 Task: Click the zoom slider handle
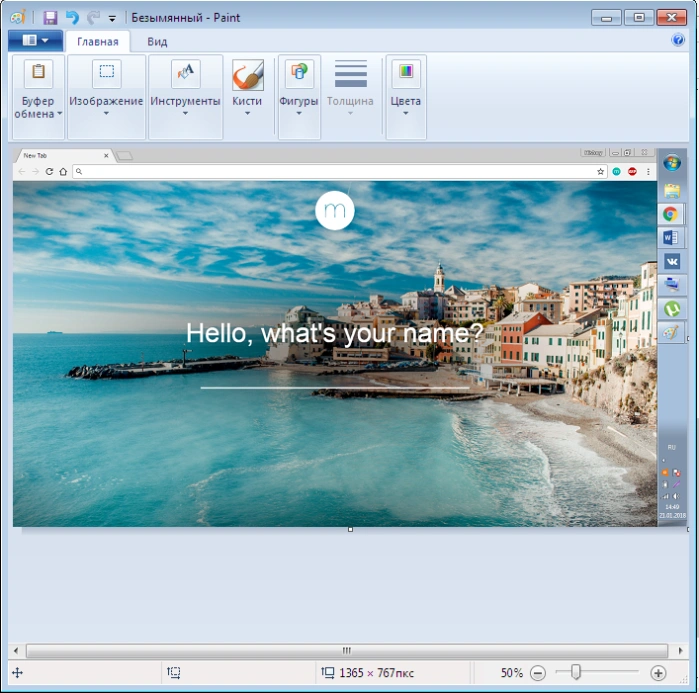[x=576, y=672]
